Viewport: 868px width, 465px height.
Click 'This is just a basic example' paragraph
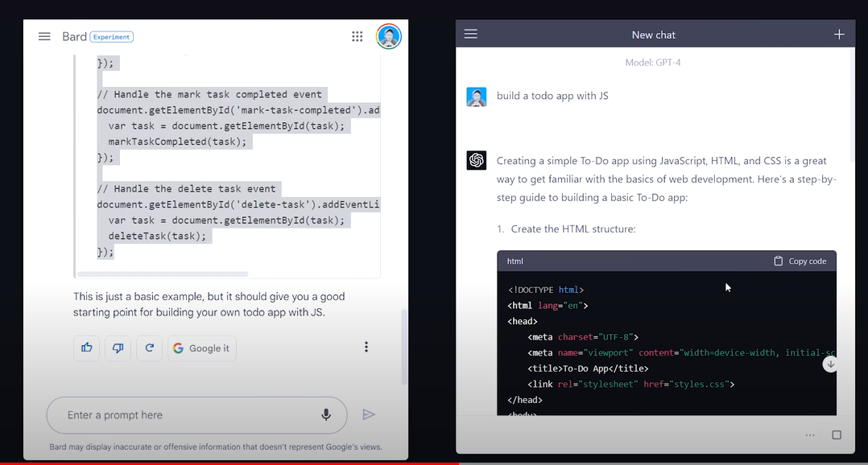pyautogui.click(x=209, y=304)
